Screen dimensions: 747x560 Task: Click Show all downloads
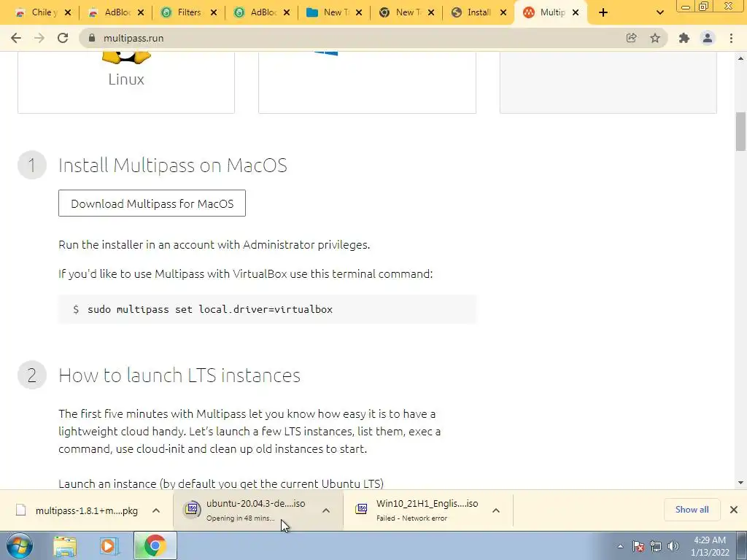tap(692, 510)
